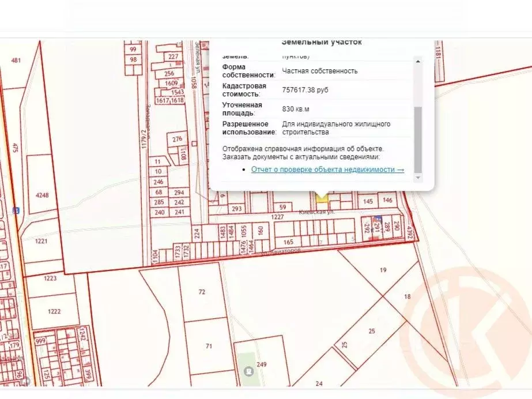Image resolution: width=532 pixels, height=399 pixels.
Task: Select parcel 98 on the map
Action: (133, 60)
